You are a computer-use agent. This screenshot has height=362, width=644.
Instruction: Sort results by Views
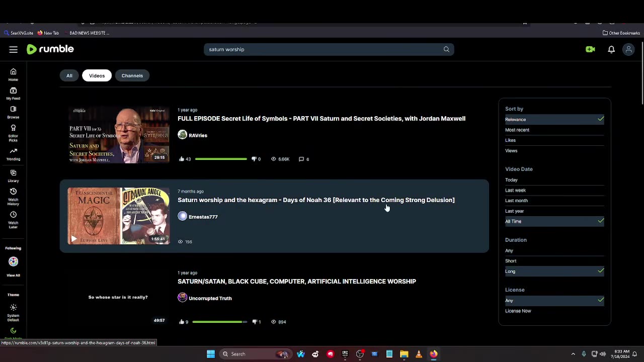554,151
